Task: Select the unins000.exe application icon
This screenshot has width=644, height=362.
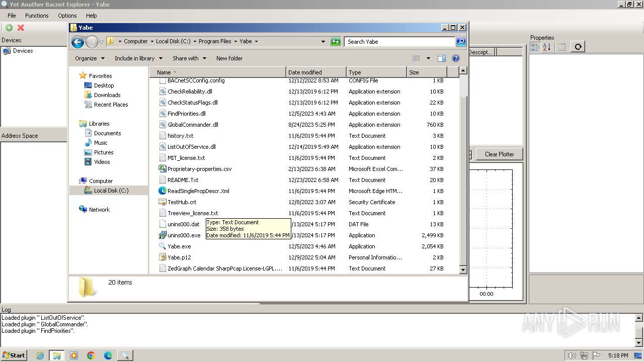Action: (x=162, y=235)
